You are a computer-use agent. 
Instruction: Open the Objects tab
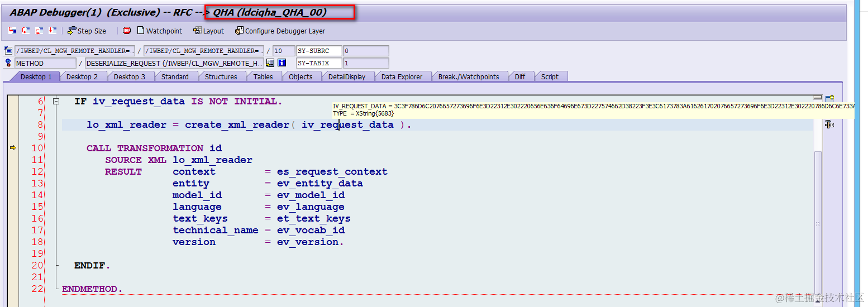(301, 76)
